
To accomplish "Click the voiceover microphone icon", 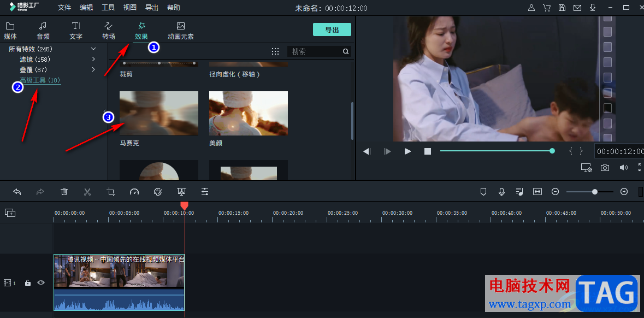I will pyautogui.click(x=501, y=192).
